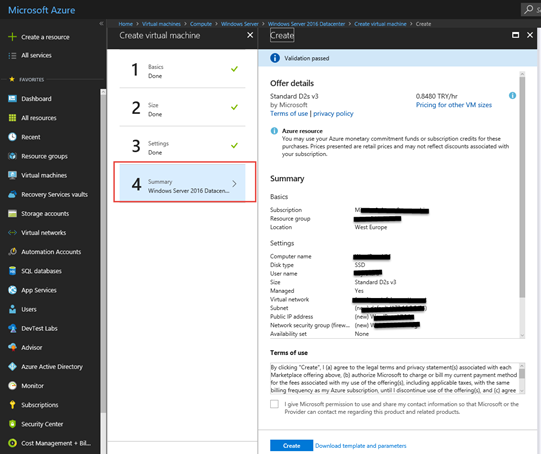Select step 4 Summary
The width and height of the screenshot is (541, 454).
click(182, 183)
